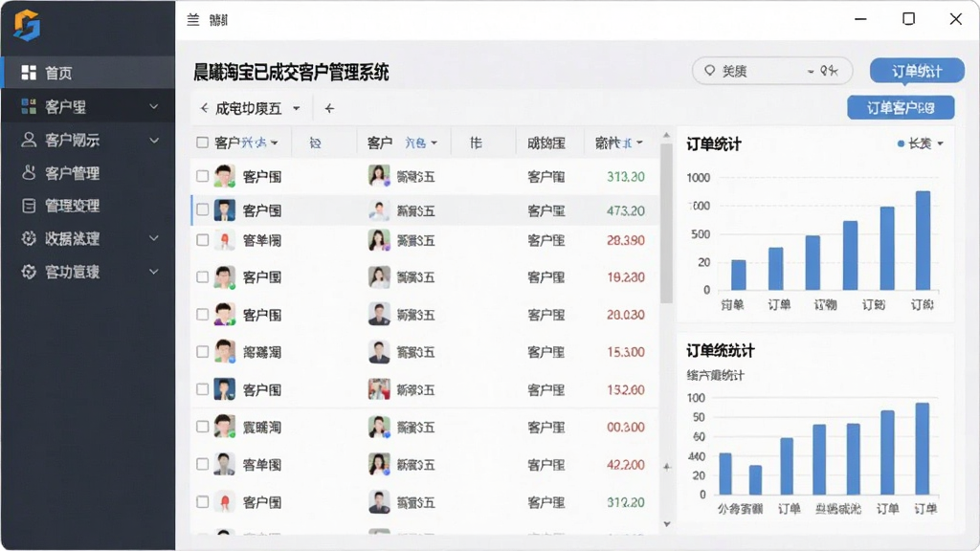
Task: Go to 首页 in the sidebar
Action: pyautogui.click(x=88, y=73)
